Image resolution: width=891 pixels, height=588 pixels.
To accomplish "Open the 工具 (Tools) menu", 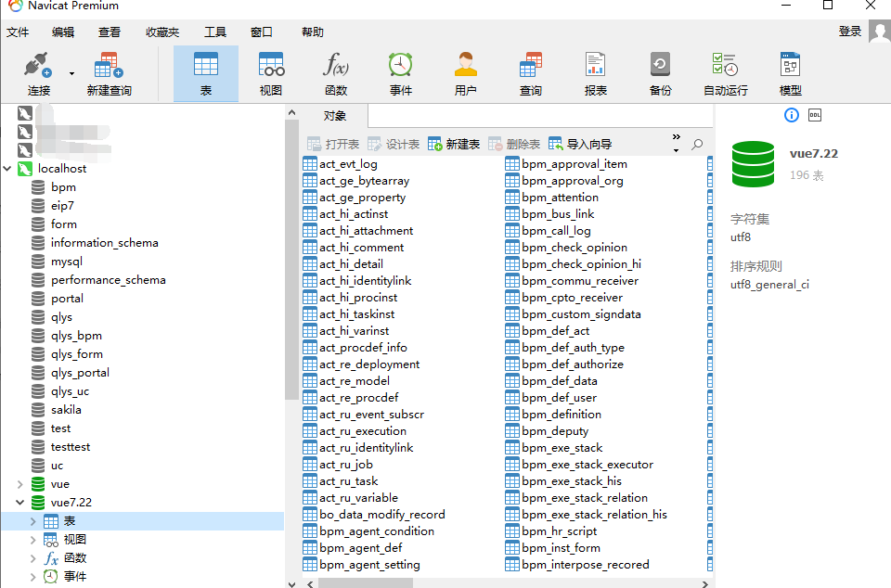I will (215, 32).
